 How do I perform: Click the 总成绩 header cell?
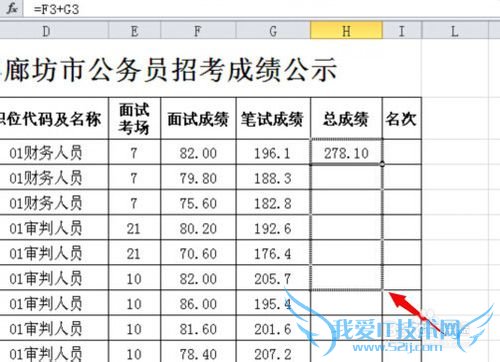(x=346, y=118)
